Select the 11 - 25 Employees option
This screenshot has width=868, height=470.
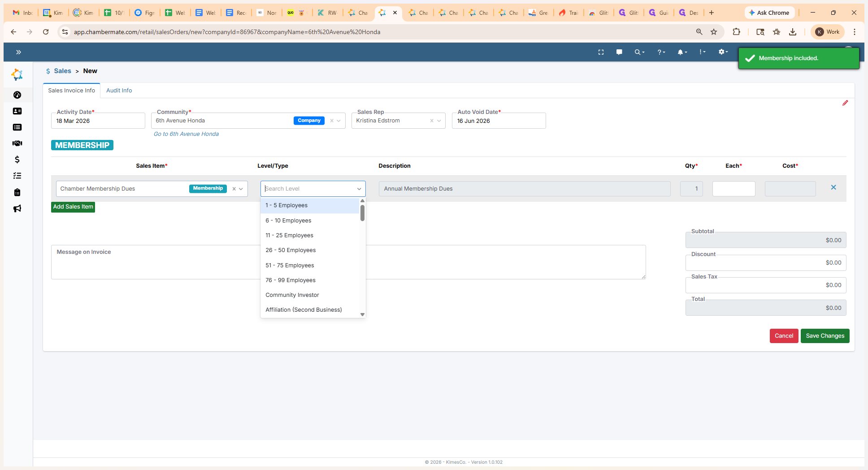click(289, 235)
